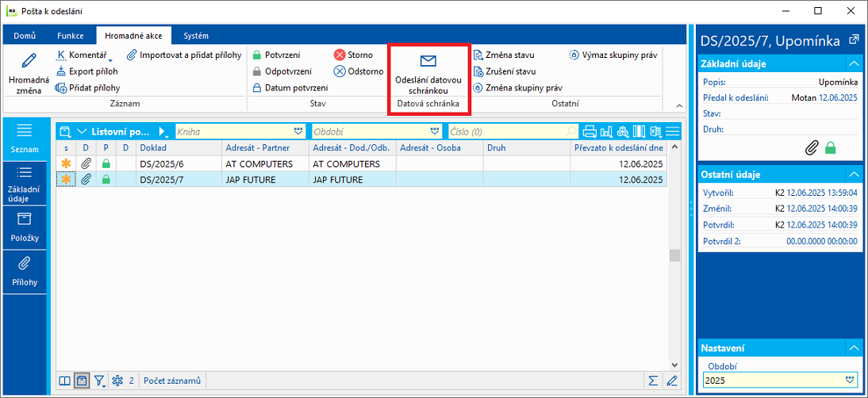Click Počet záznamů in the status bar
The width and height of the screenshot is (868, 398).
pos(171,381)
